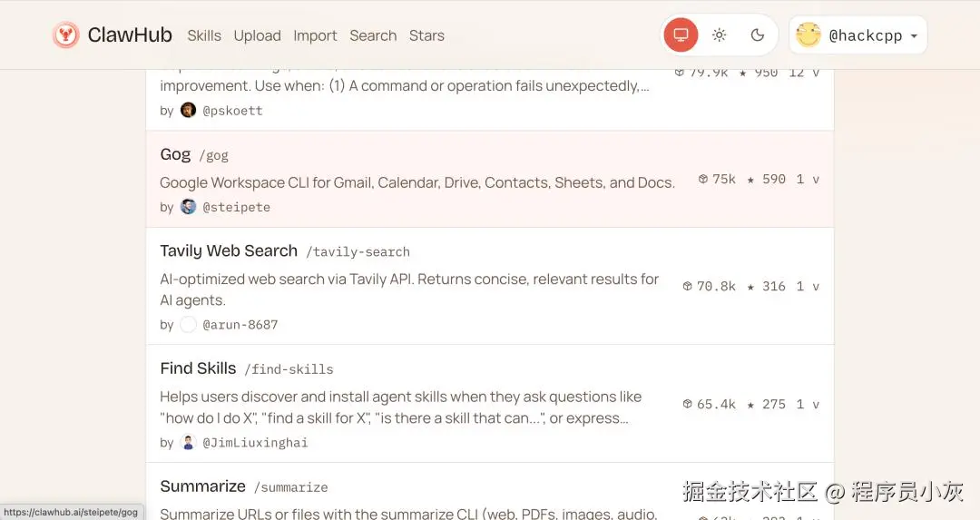Viewport: 980px width, 520px height.
Task: Switch to dark theme moon icon
Action: pos(758,35)
